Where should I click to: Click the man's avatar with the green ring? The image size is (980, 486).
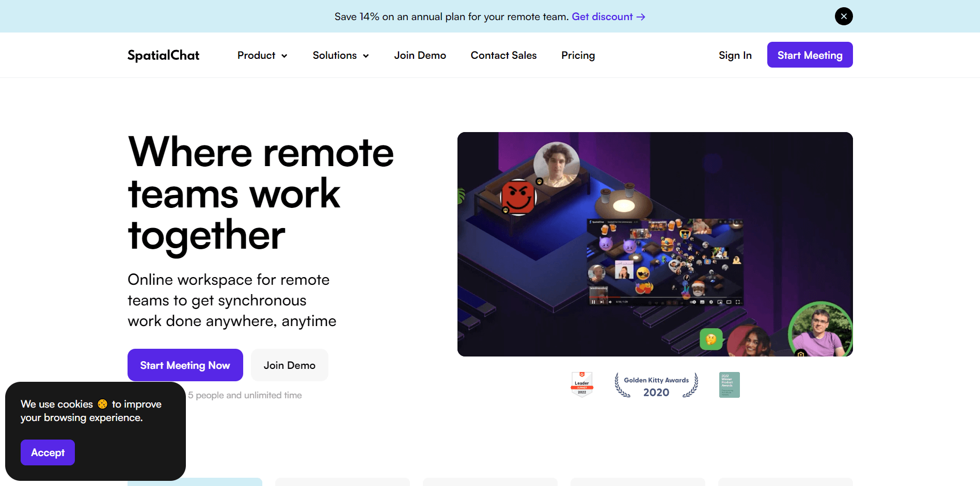click(820, 330)
